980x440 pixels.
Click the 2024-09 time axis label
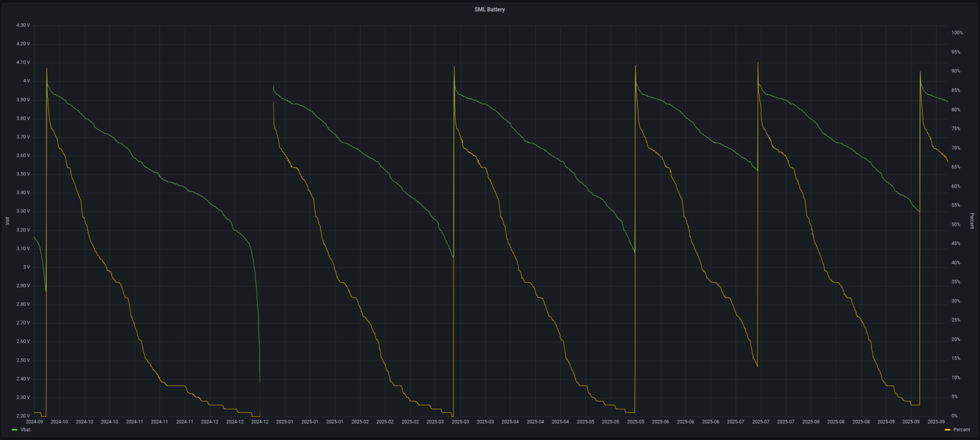(34, 422)
